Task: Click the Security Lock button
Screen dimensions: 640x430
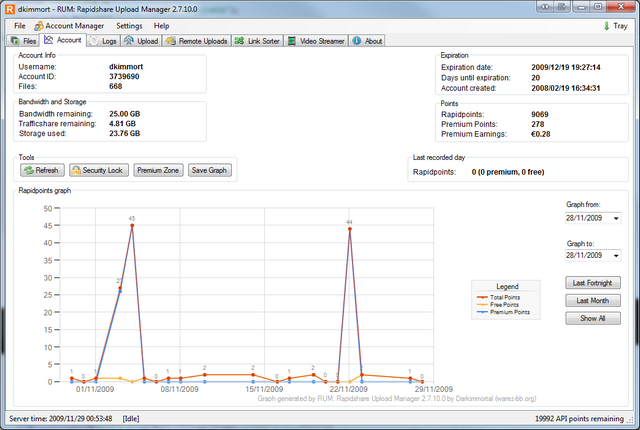Action: point(99,170)
